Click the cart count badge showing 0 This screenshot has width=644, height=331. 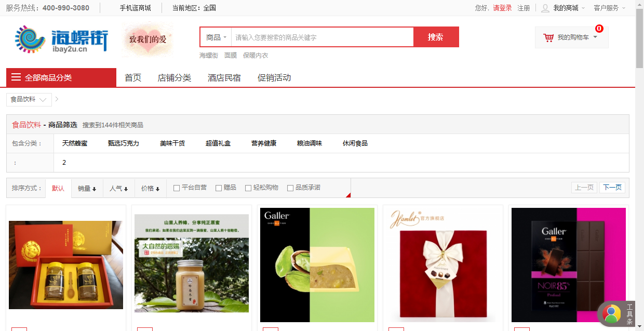pyautogui.click(x=599, y=29)
